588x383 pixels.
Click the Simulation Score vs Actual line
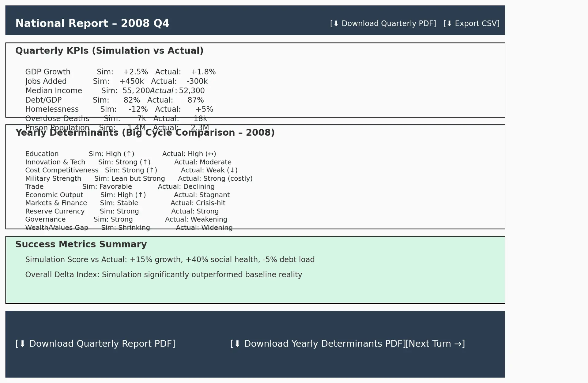(170, 260)
